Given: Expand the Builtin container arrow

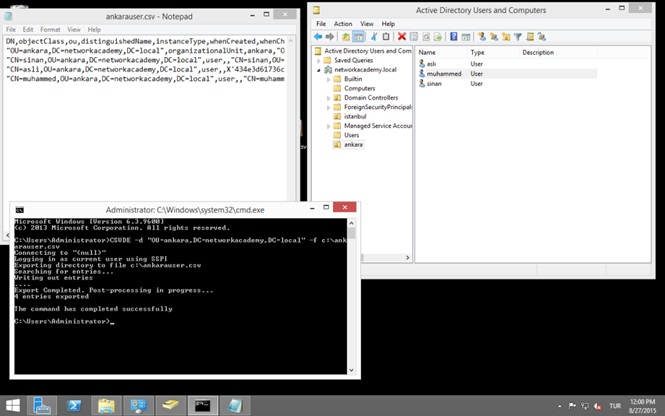Looking at the screenshot, I should (x=328, y=79).
